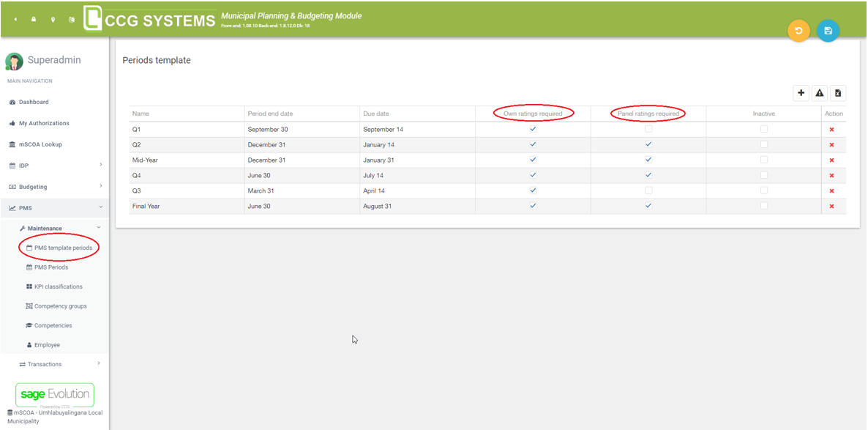868x430 pixels.
Task: Collapse sidebar using left arrow icon
Action: coord(15,20)
